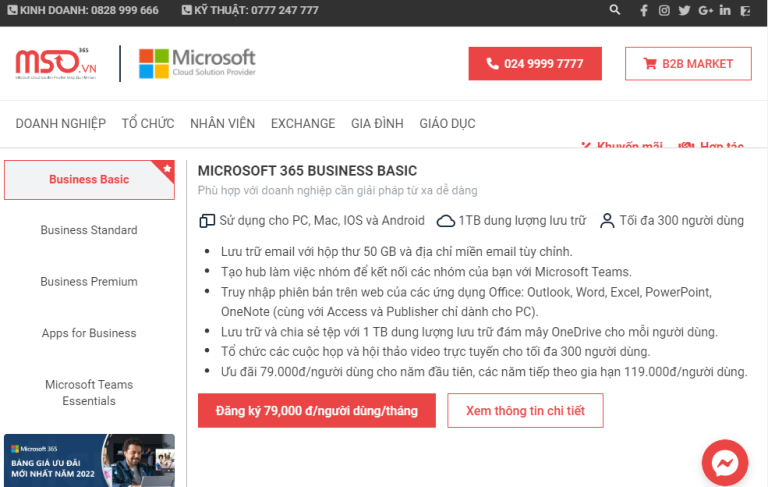The image size is (768, 487).
Task: Click the user icon for 300 người dùng
Action: pyautogui.click(x=607, y=221)
